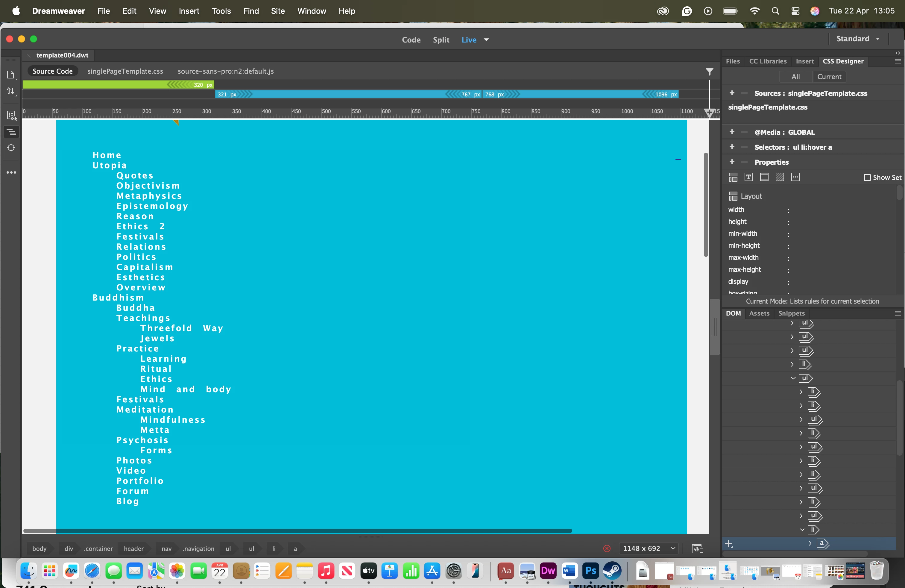Viewport: 905px width, 588px height.
Task: Enable the Show Set checkbox
Action: coord(867,178)
